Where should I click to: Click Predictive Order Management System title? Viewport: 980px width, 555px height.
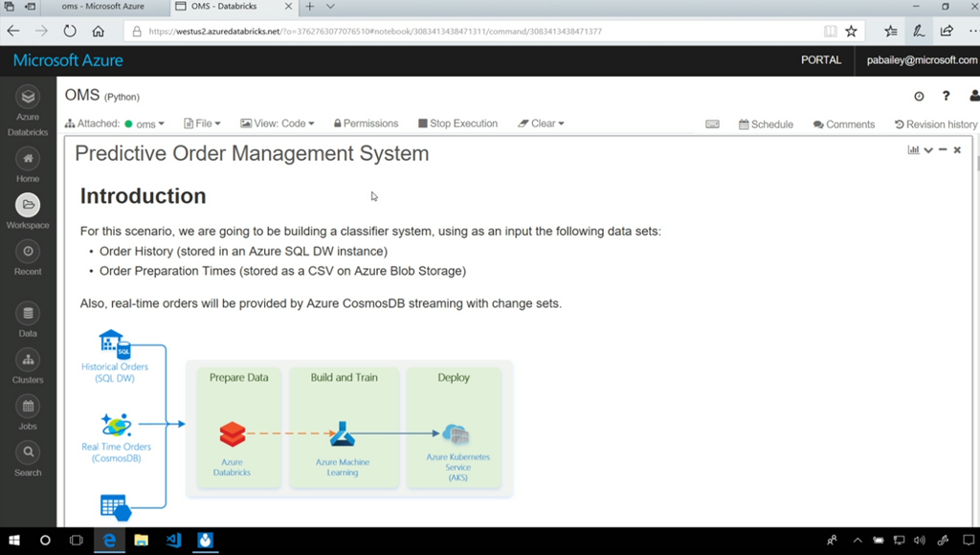pos(252,153)
